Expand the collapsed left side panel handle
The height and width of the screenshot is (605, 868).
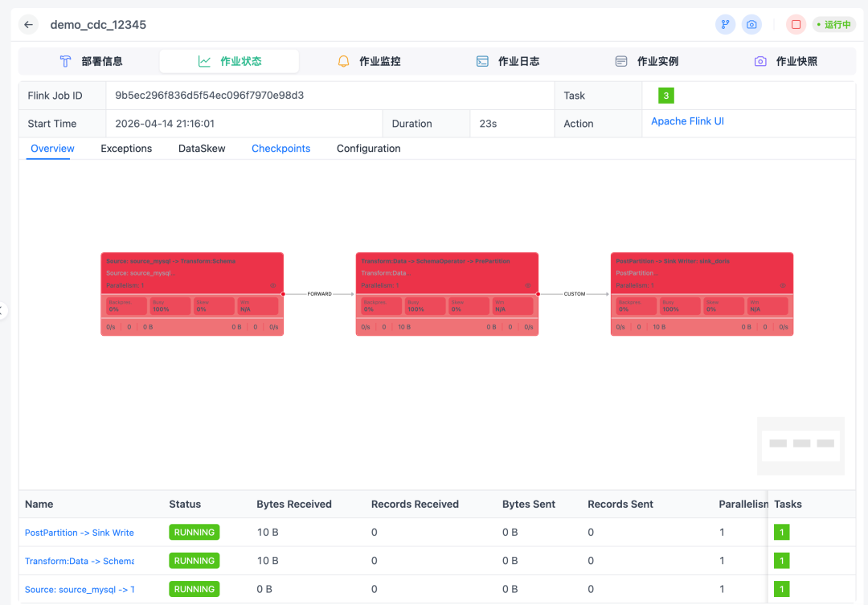pyautogui.click(x=2, y=310)
